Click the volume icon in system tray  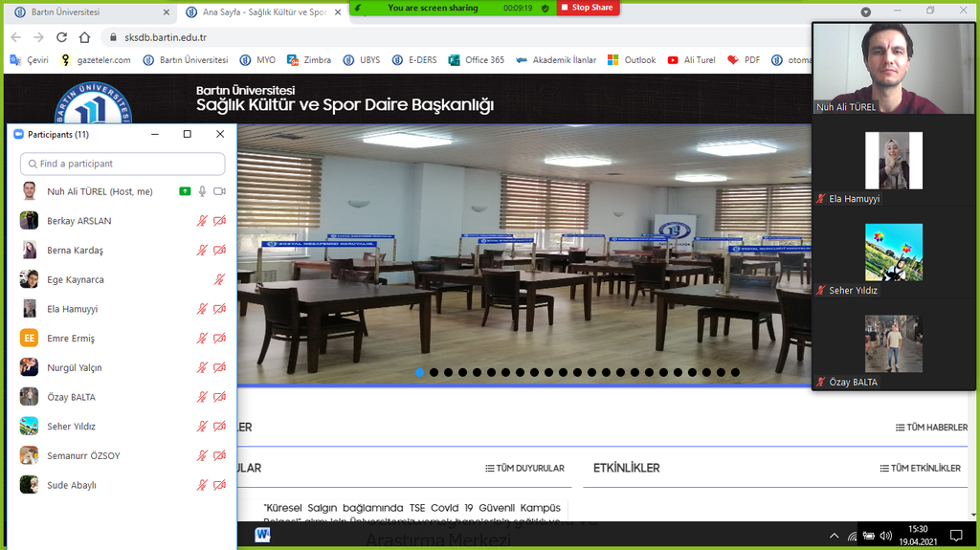pos(885,535)
